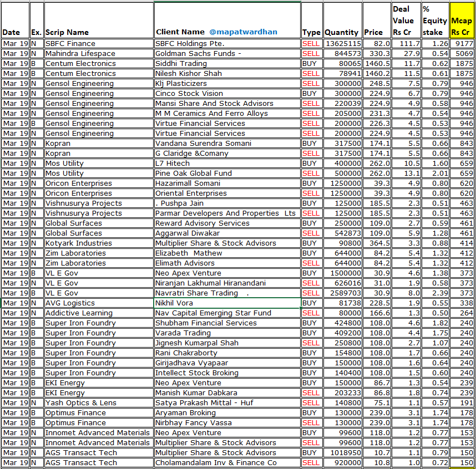This screenshot has height=469, width=476.
Task: Select the 'Deal Value Rs Cr' header
Action: pyautogui.click(x=406, y=21)
